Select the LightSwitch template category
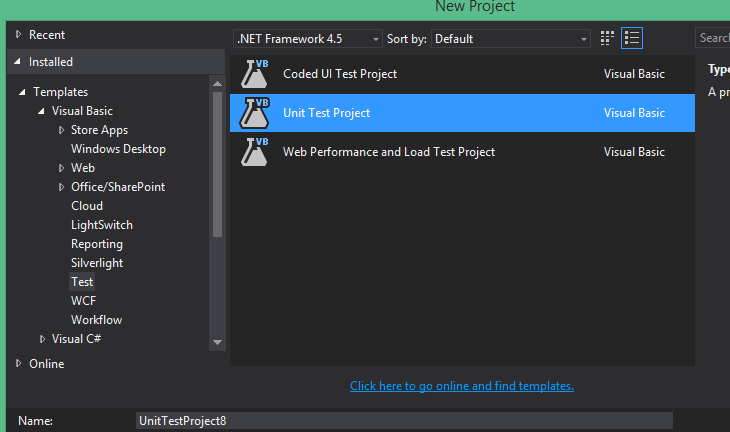 (101, 225)
